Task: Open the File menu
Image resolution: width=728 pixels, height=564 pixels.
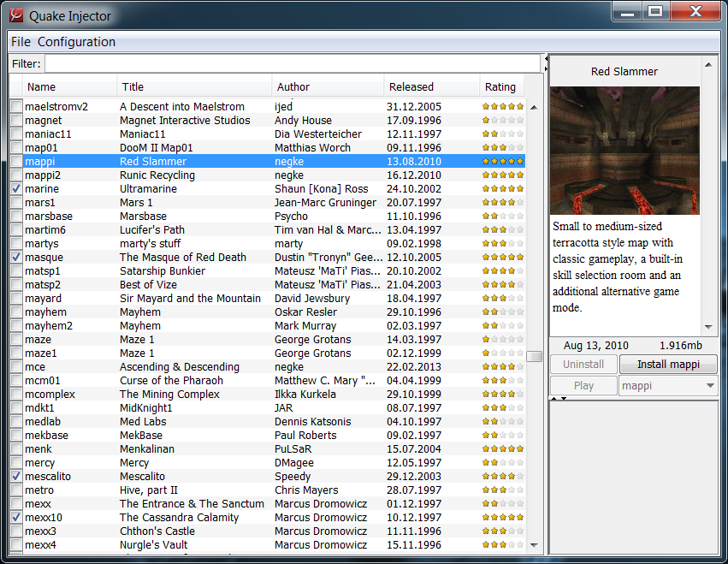Action: (x=21, y=42)
